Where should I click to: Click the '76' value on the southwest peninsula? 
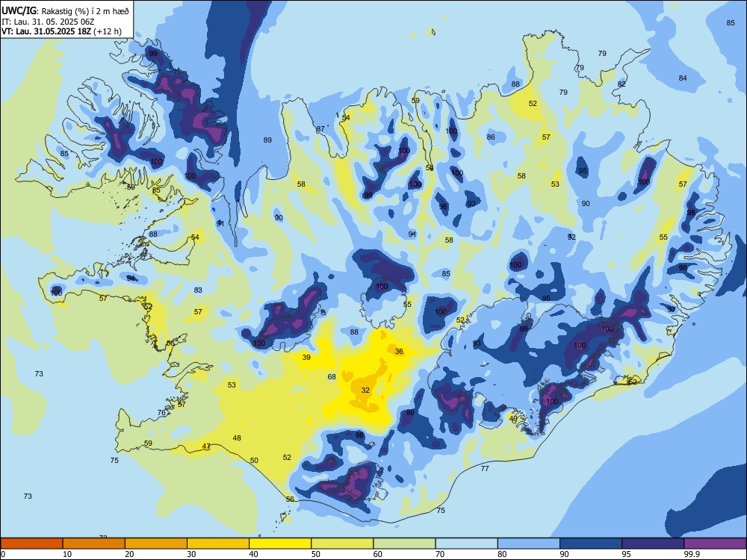pos(161,413)
